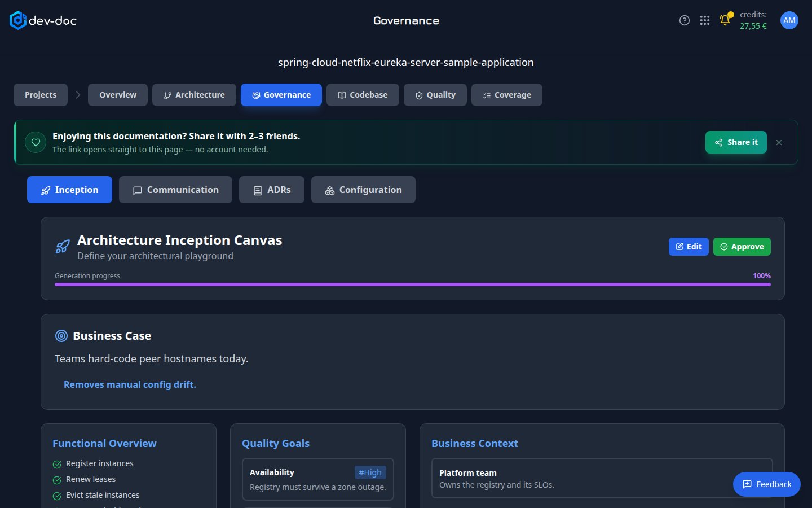
Task: Click the credits balance 27,55 €
Action: tap(753, 26)
